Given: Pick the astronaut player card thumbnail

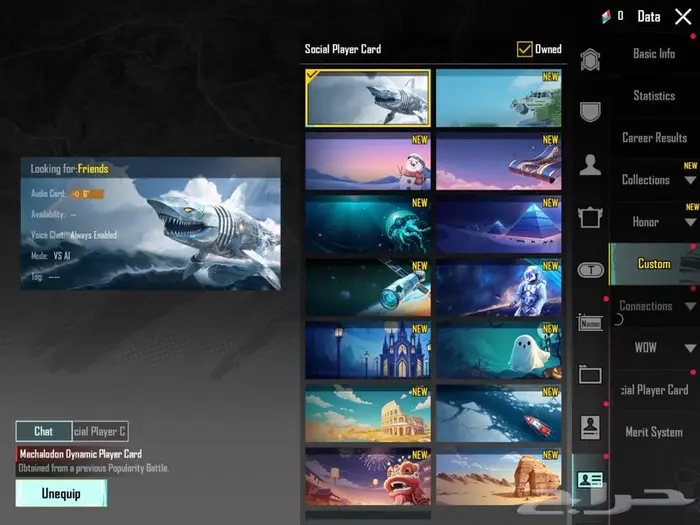Looking at the screenshot, I should tap(498, 287).
